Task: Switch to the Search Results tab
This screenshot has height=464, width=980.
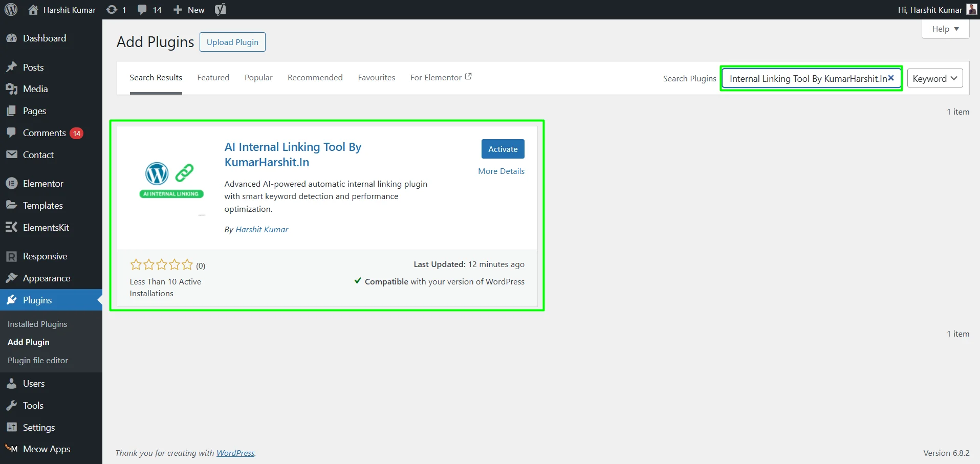Action: [x=156, y=78]
